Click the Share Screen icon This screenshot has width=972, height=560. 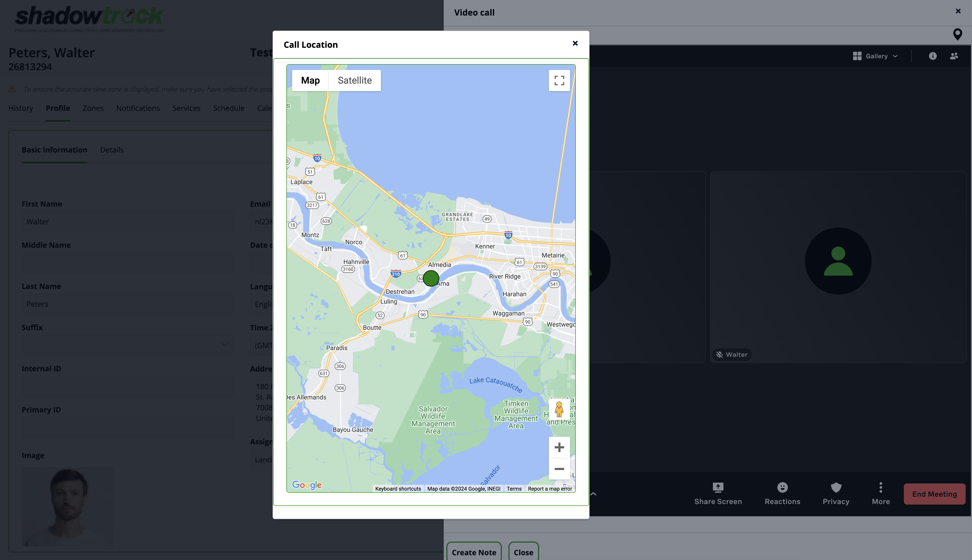[x=718, y=488]
